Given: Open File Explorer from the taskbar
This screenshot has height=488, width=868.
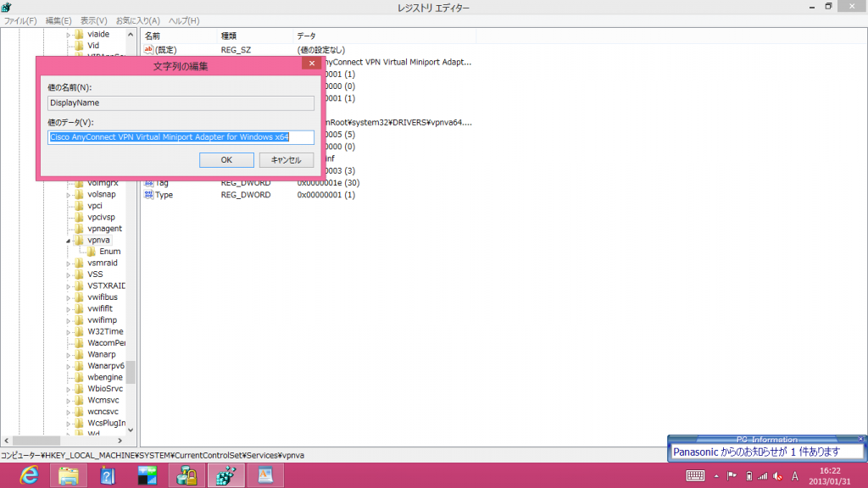Looking at the screenshot, I should click(69, 475).
